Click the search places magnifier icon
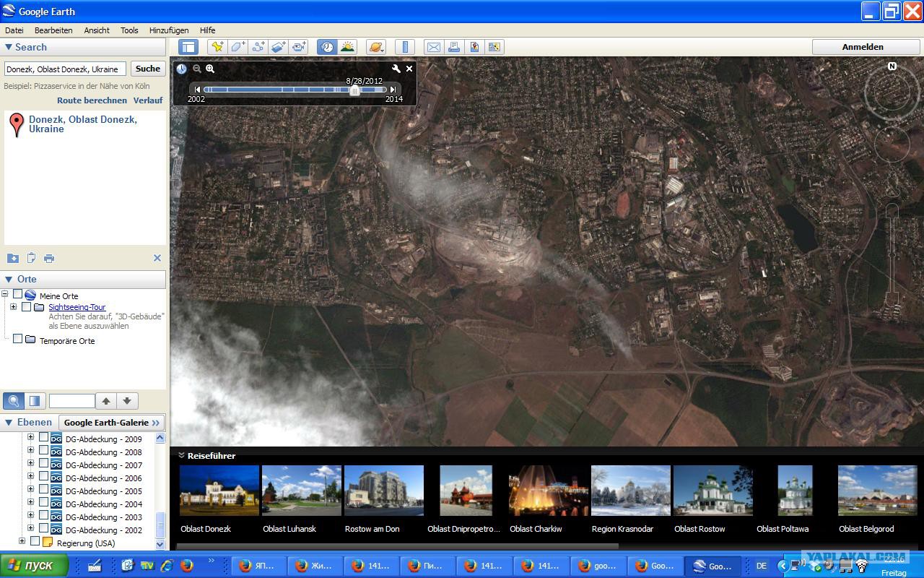Viewport: 924px width, 578px height. click(13, 401)
